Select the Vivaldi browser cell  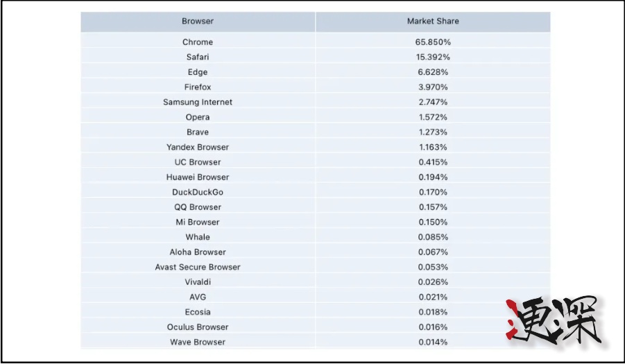(x=198, y=282)
